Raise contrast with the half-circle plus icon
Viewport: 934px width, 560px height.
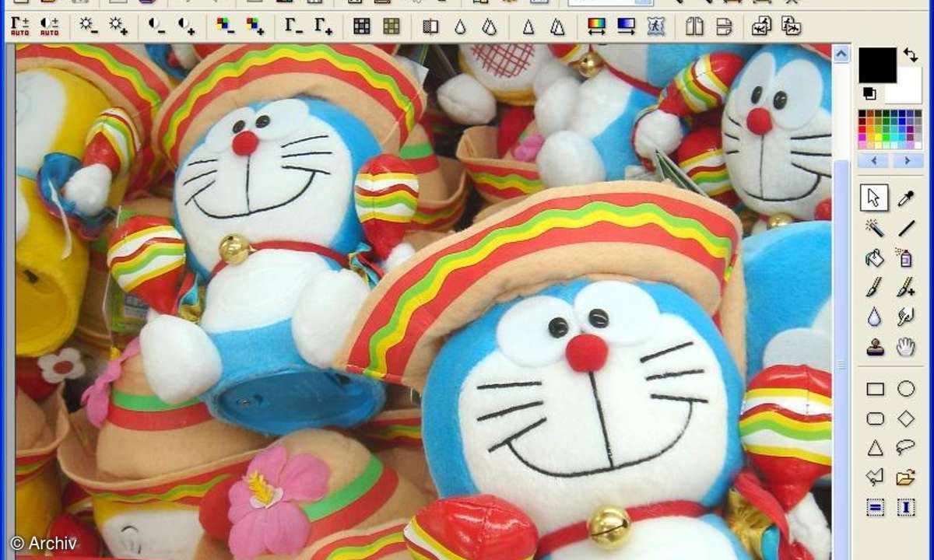187,26
